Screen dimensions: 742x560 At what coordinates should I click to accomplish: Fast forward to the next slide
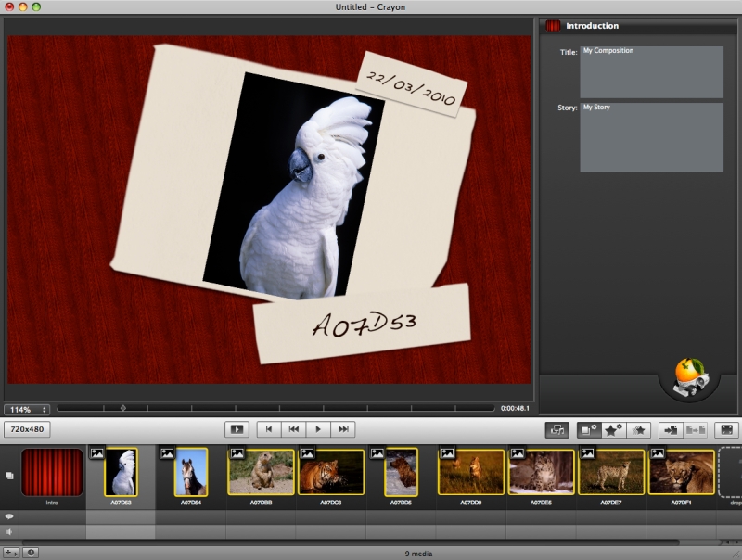[343, 429]
